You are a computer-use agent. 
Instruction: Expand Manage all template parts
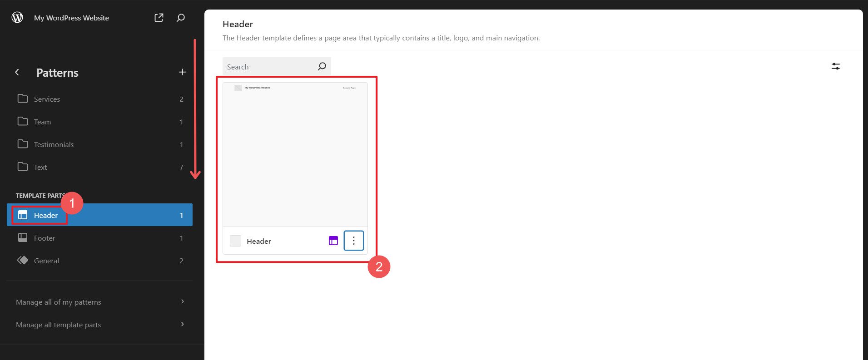tap(99, 325)
